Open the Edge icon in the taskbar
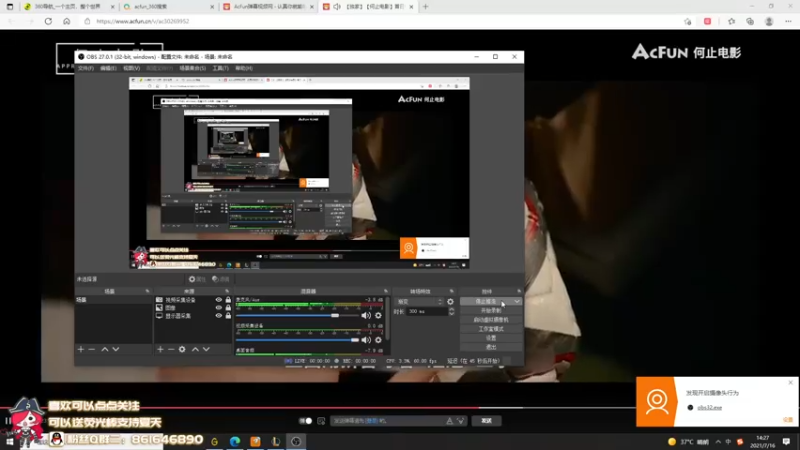The height and width of the screenshot is (450, 800). pos(235,441)
